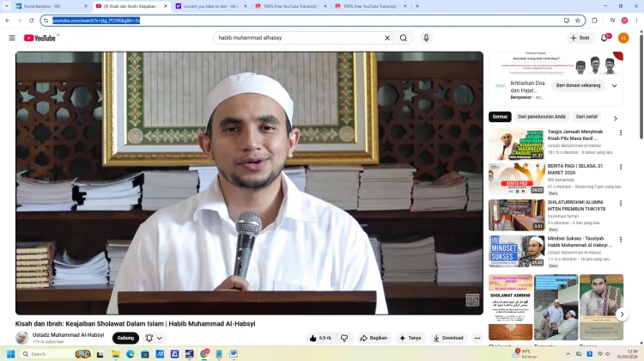Open Windows Start menu
The width and height of the screenshot is (644, 361).
(10, 354)
